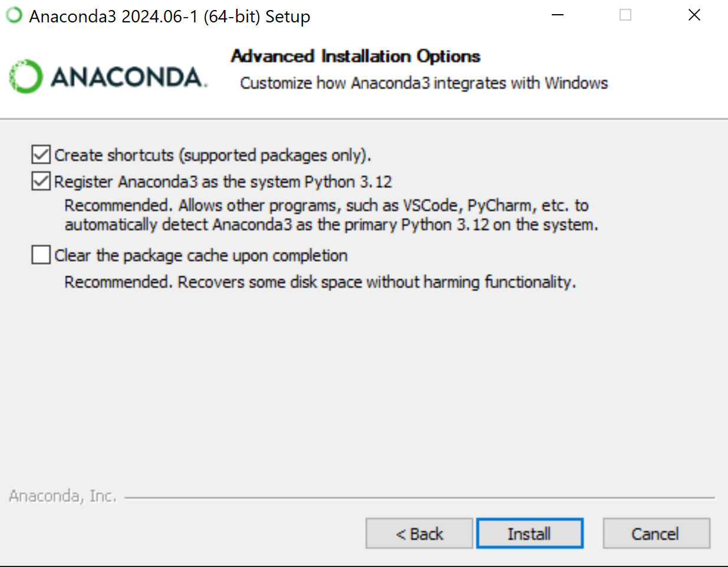The height and width of the screenshot is (567, 728).
Task: Click the description mentioning VSCode and PyCharm
Action: [x=331, y=215]
